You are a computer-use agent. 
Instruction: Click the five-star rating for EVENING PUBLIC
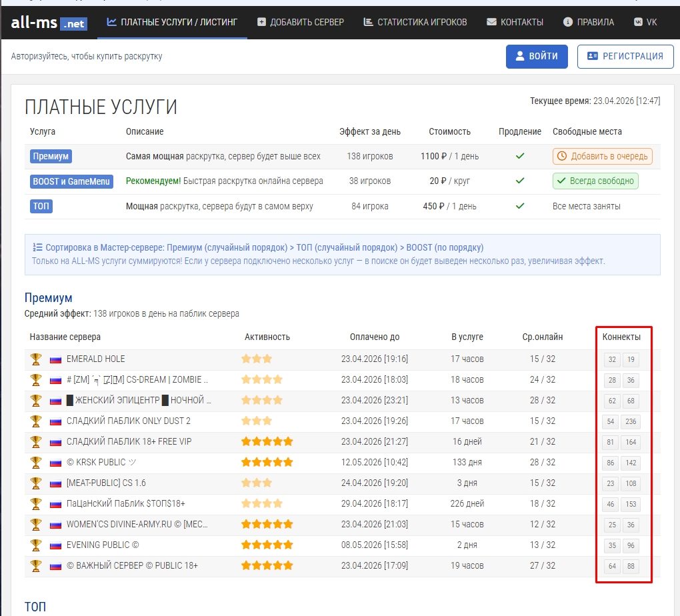click(267, 545)
